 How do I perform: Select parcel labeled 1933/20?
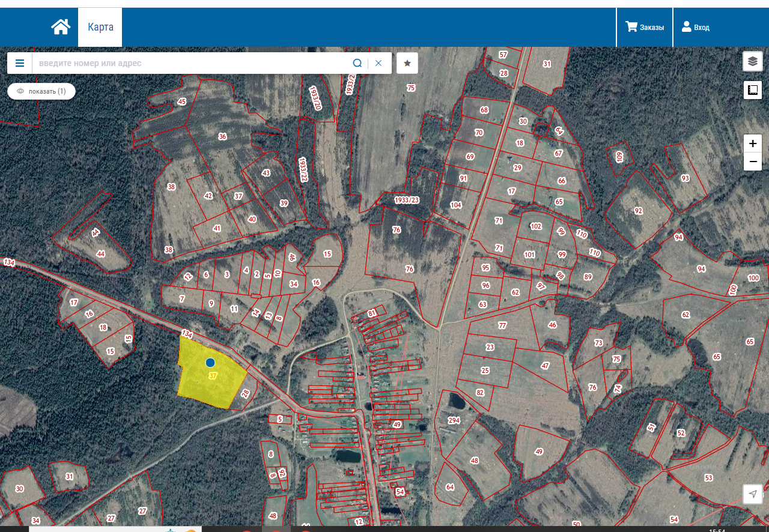pos(315,98)
